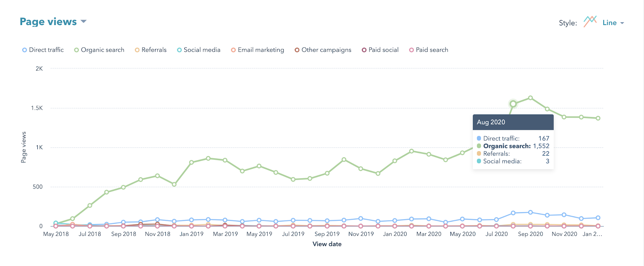
Task: Click the Referrals orange legend circle
Action: (x=137, y=50)
